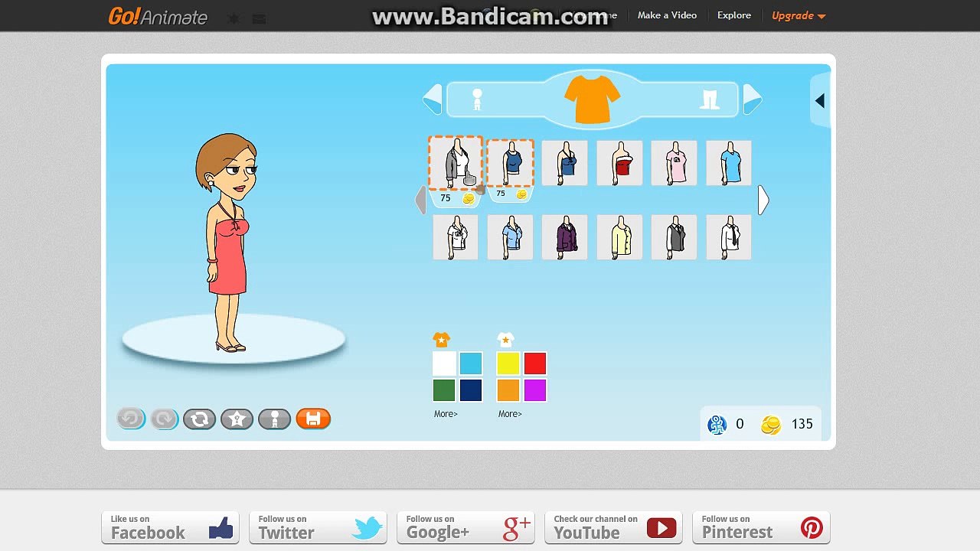
Task: Open the Explore menu item
Action: pyautogui.click(x=733, y=15)
